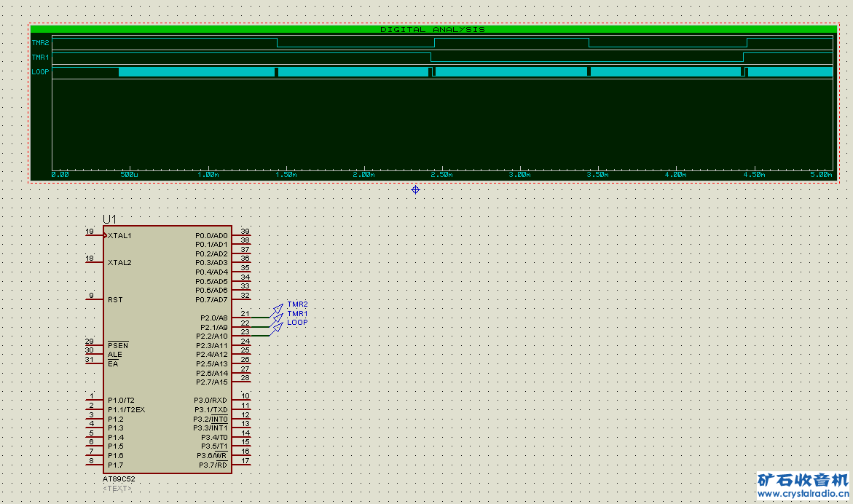Screen dimensions: 853x504
Task: Click the DIGITAL ANALYSIS graph title bar
Action: [x=433, y=29]
